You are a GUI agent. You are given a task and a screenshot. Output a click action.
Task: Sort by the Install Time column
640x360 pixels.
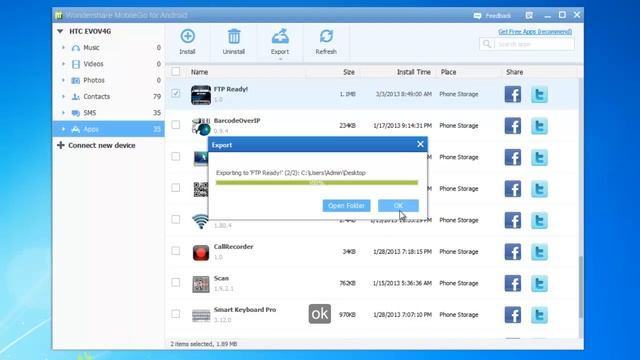[x=414, y=72]
